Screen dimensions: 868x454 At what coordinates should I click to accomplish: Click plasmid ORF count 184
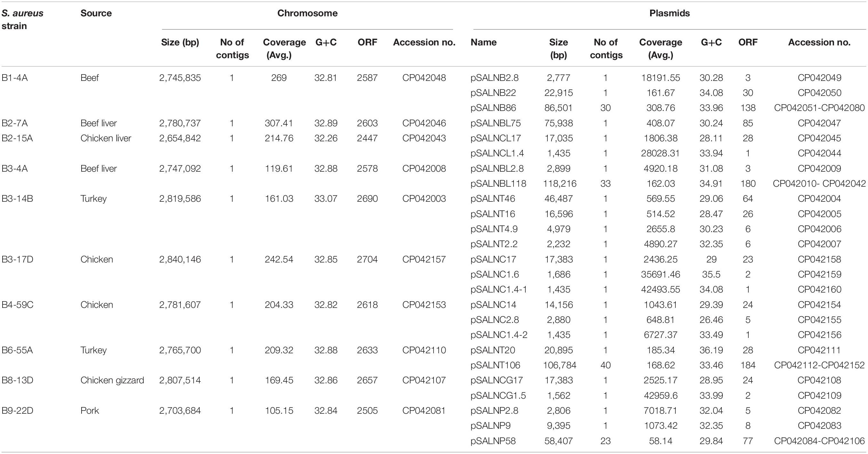748,365
